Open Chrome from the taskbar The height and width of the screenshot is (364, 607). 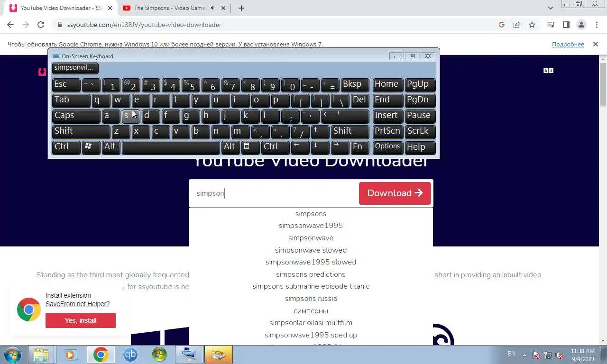[x=101, y=355]
